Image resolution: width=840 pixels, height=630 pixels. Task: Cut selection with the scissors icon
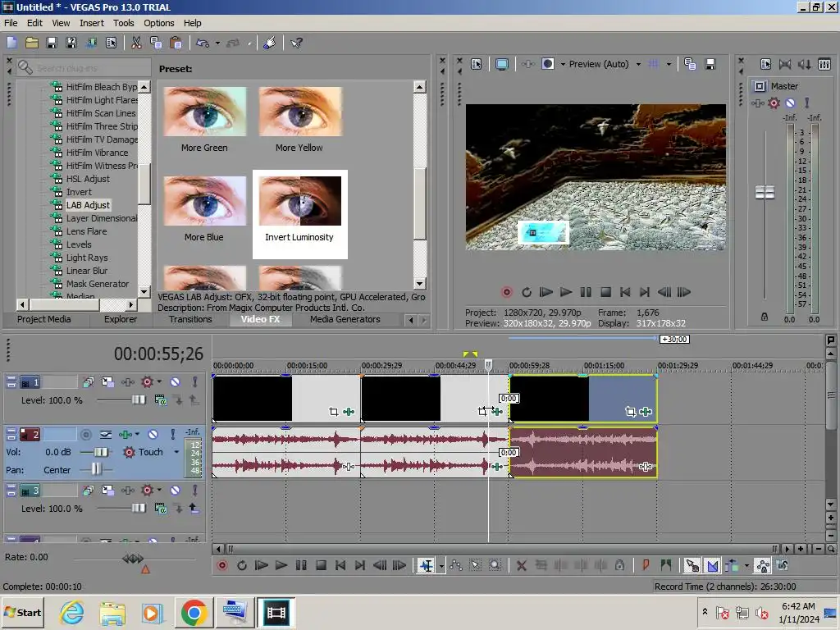coord(137,43)
